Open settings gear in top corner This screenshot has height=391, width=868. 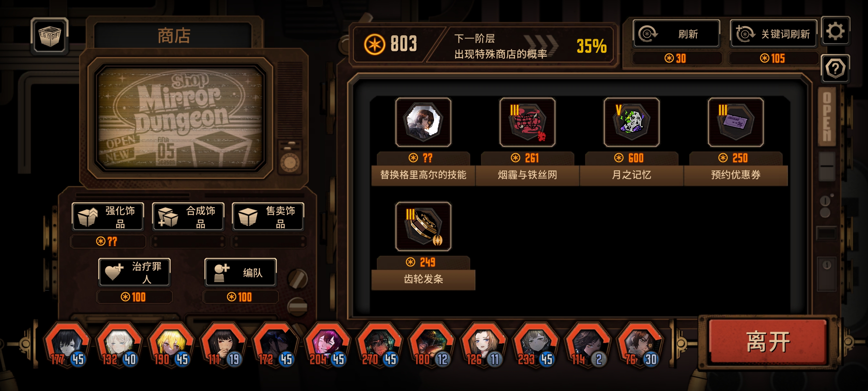pos(835,31)
